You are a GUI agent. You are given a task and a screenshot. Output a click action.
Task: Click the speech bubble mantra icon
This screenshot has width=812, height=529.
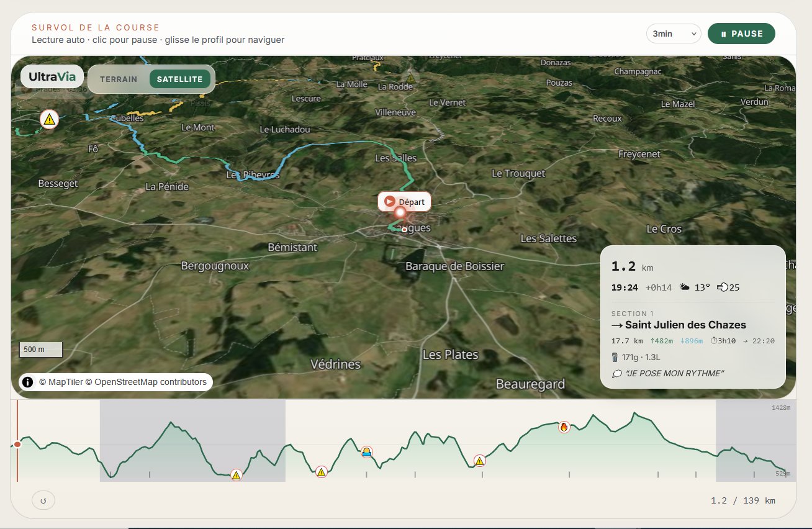[x=616, y=374]
